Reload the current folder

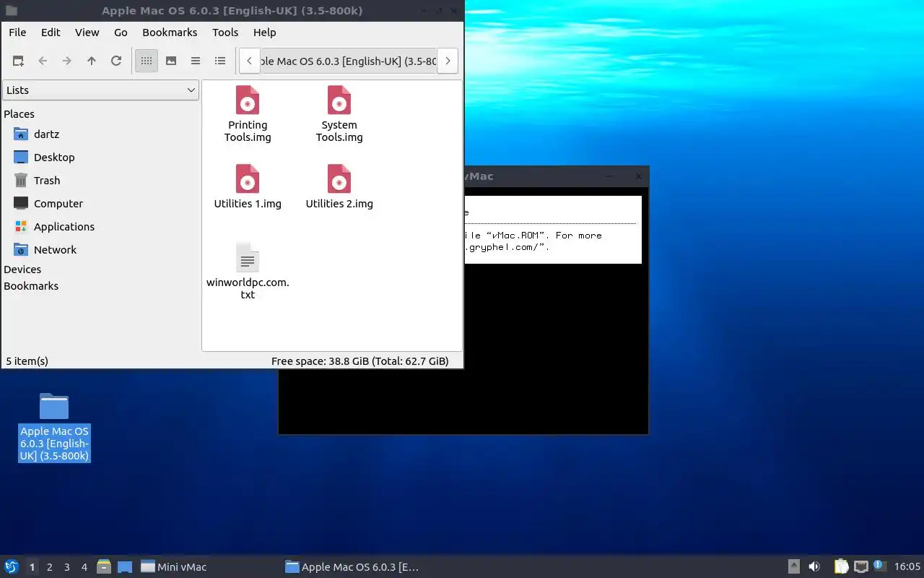[x=116, y=61]
